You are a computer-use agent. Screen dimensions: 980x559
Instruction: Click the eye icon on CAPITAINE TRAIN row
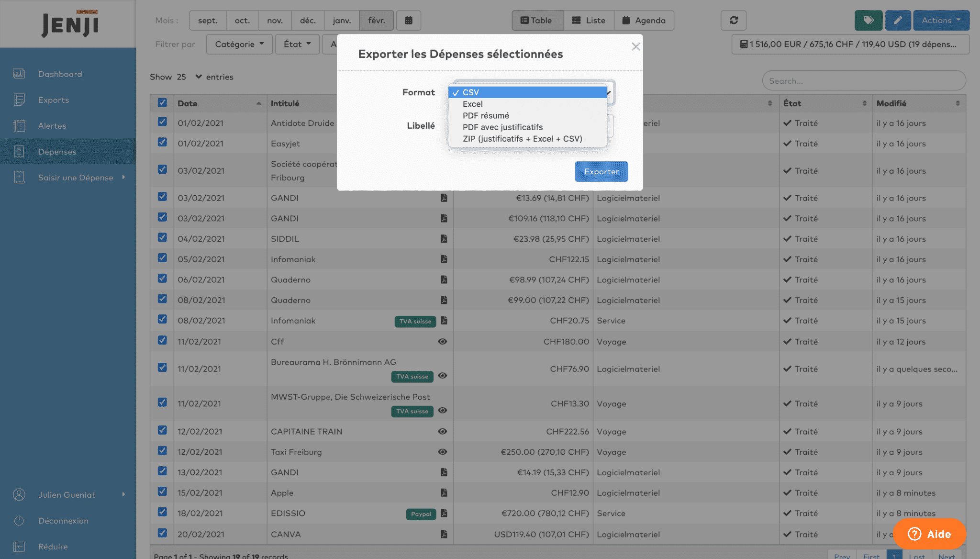click(x=443, y=431)
